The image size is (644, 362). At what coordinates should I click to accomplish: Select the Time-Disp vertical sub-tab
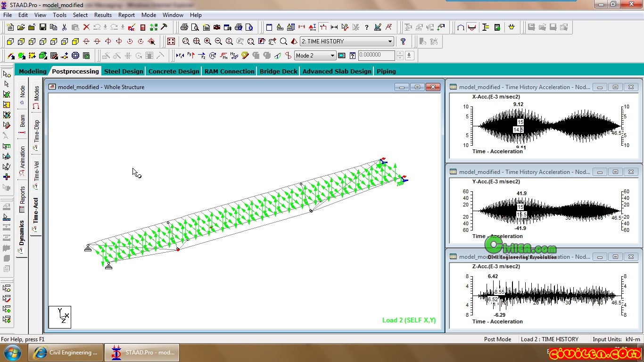36,134
